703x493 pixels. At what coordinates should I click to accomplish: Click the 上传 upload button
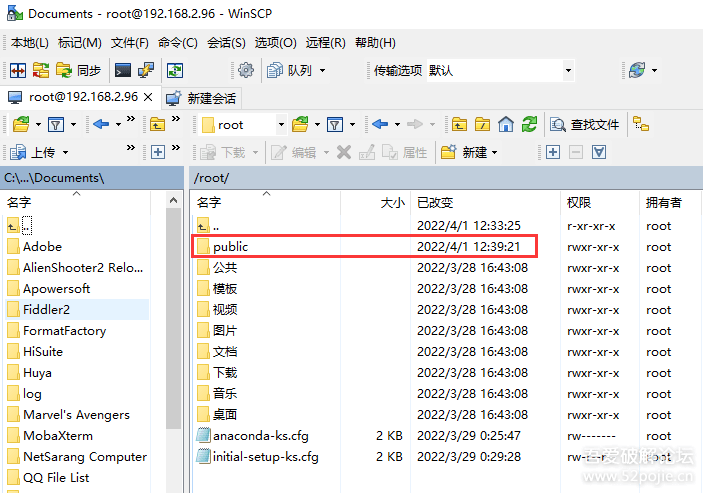coord(33,152)
